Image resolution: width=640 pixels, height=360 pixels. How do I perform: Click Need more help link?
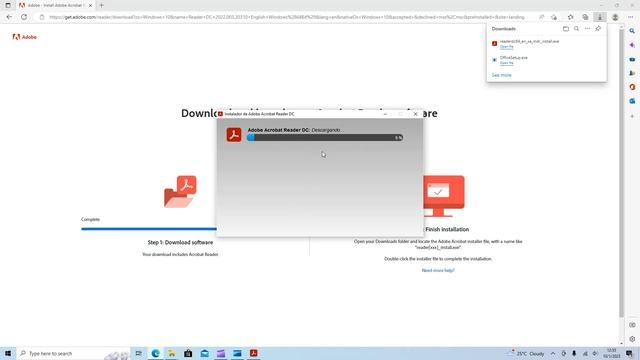[x=438, y=270]
